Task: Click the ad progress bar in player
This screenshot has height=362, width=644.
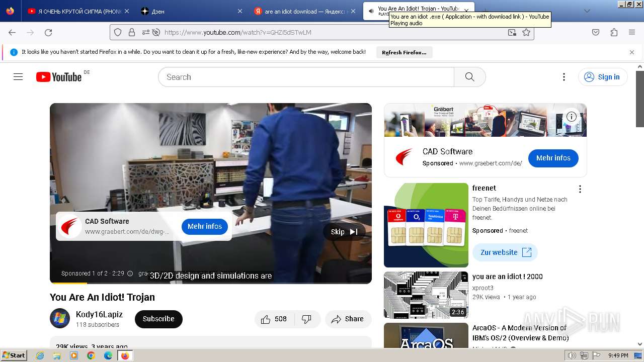Action: click(x=211, y=283)
